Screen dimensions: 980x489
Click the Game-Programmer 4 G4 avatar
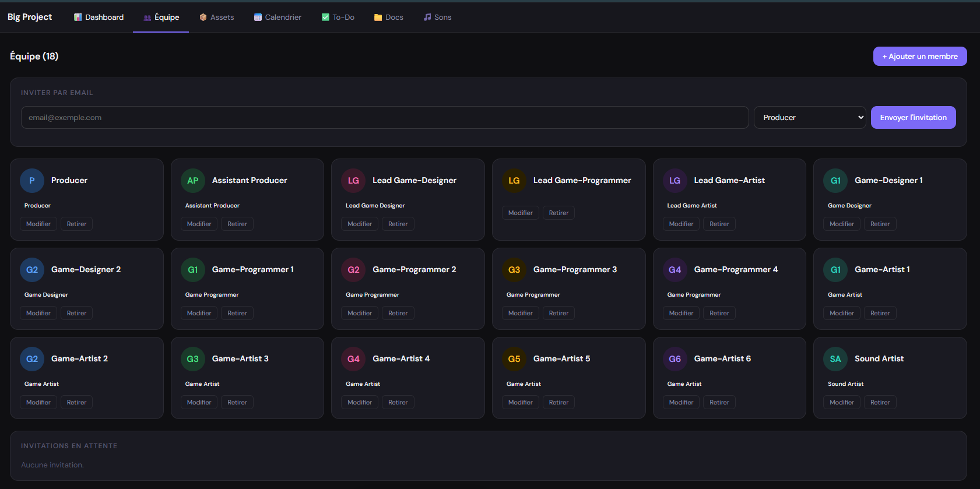pyautogui.click(x=675, y=270)
